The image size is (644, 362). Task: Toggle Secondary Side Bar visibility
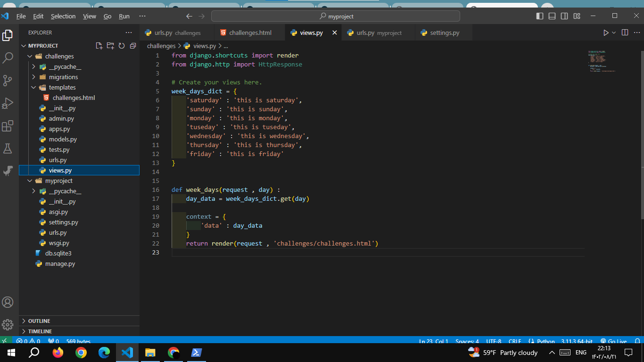point(564,16)
